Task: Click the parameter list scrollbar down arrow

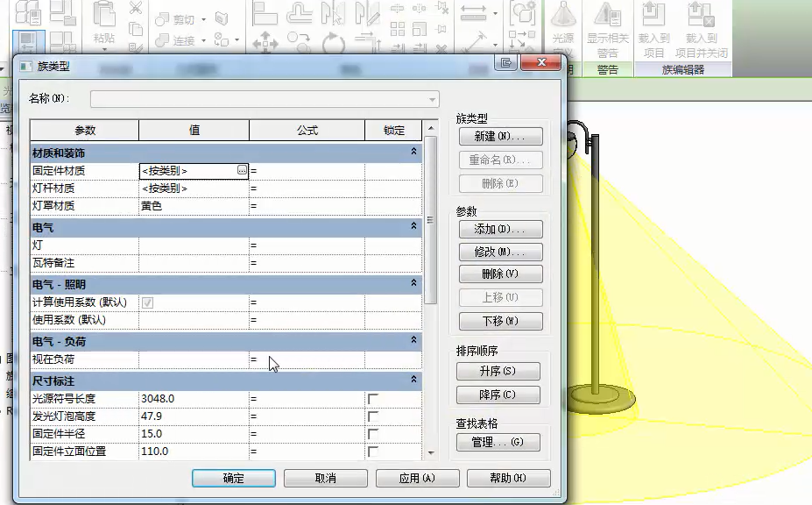Action: tap(430, 453)
